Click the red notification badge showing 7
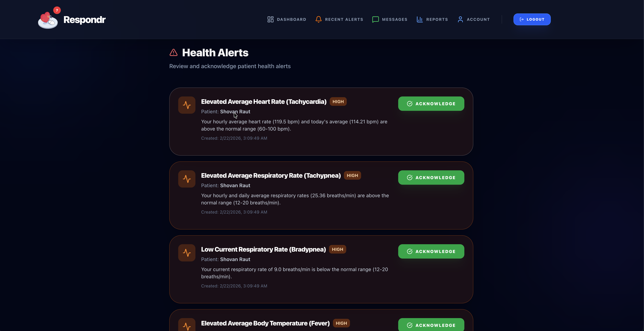This screenshot has width=644, height=331. point(57,10)
